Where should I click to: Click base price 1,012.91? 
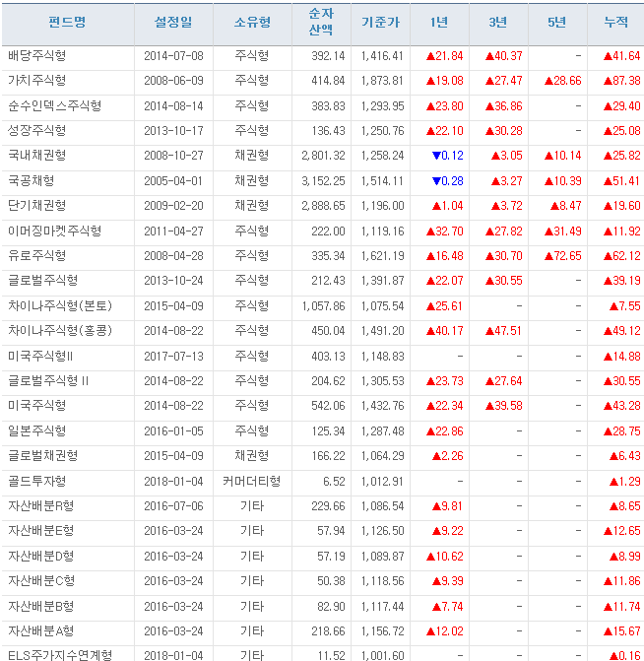pos(383,481)
